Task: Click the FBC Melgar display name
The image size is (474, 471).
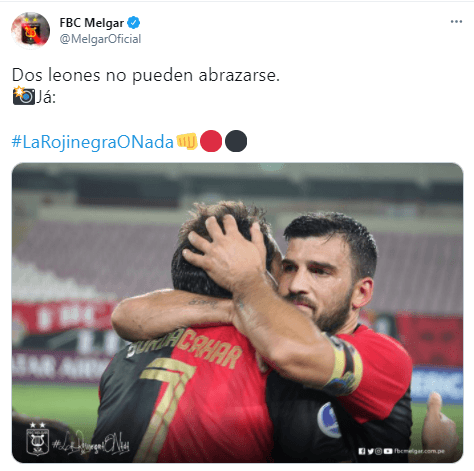Action: coord(92,23)
